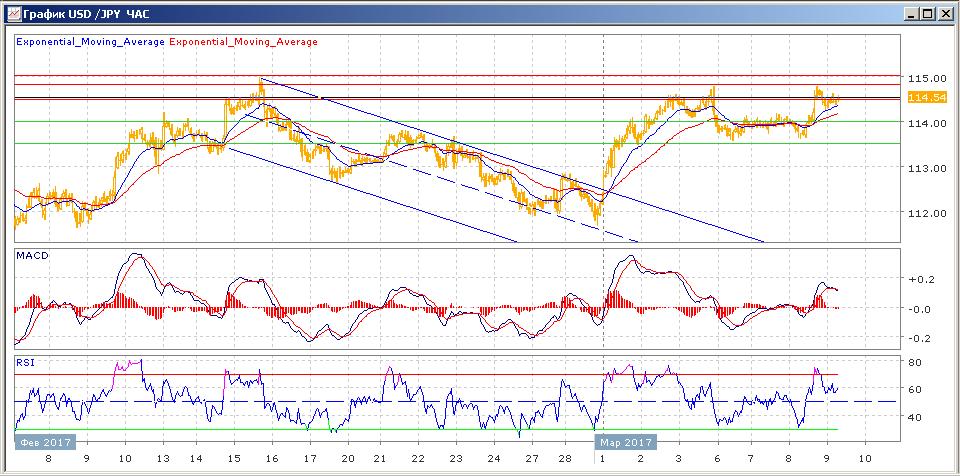Click the -0.2 MACD scale label
Image resolution: width=960 pixels, height=476 pixels.
click(x=916, y=338)
